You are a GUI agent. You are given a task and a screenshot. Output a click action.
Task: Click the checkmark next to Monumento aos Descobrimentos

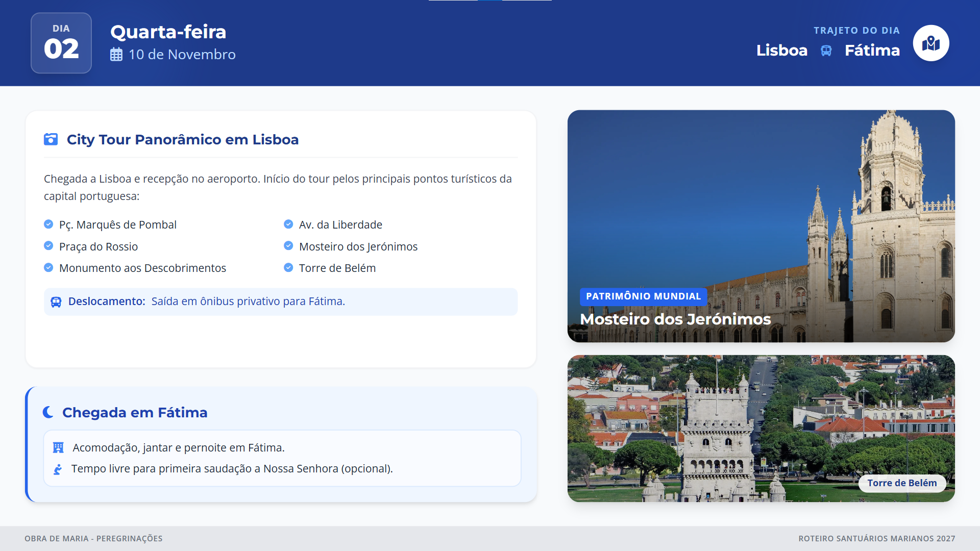(48, 268)
